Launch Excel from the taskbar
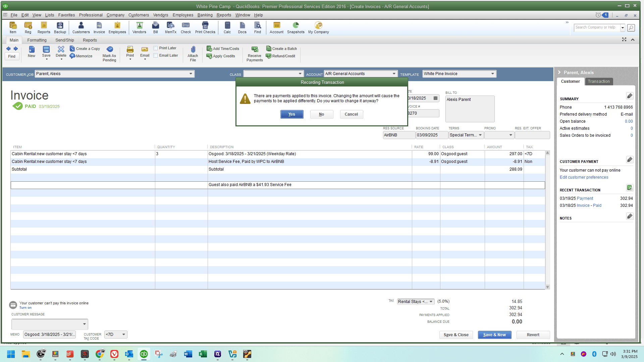This screenshot has width=644, height=362. pos(203,354)
